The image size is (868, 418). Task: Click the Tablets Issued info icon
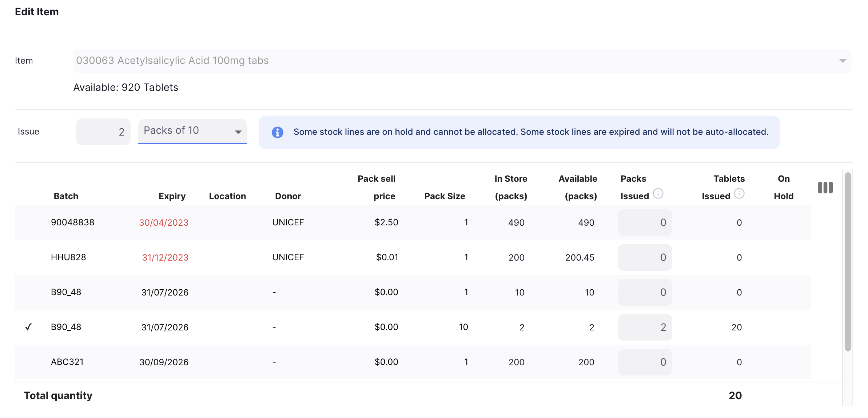[739, 193]
